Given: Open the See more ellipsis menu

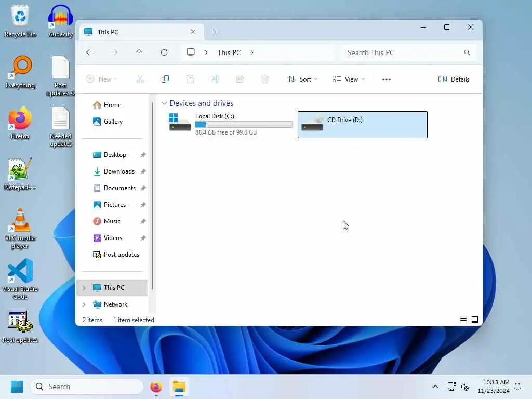Looking at the screenshot, I should (x=387, y=79).
